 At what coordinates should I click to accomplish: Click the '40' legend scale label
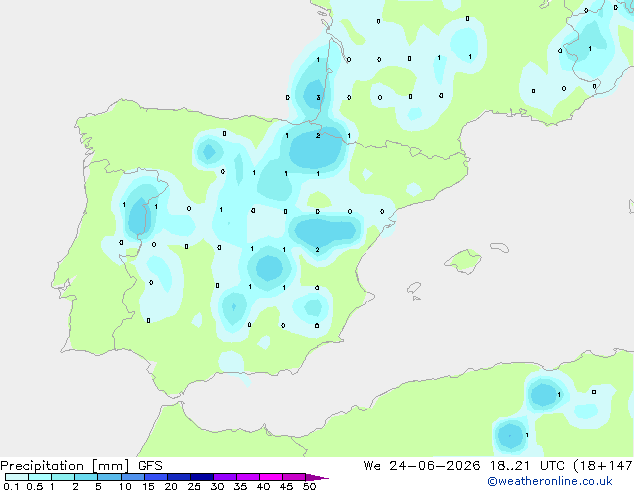[x=263, y=486]
